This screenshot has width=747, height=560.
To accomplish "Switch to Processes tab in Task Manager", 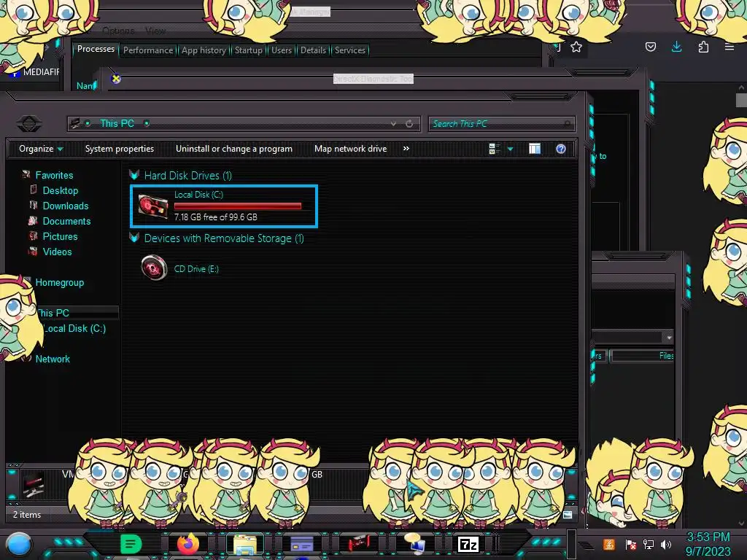I will pos(96,49).
